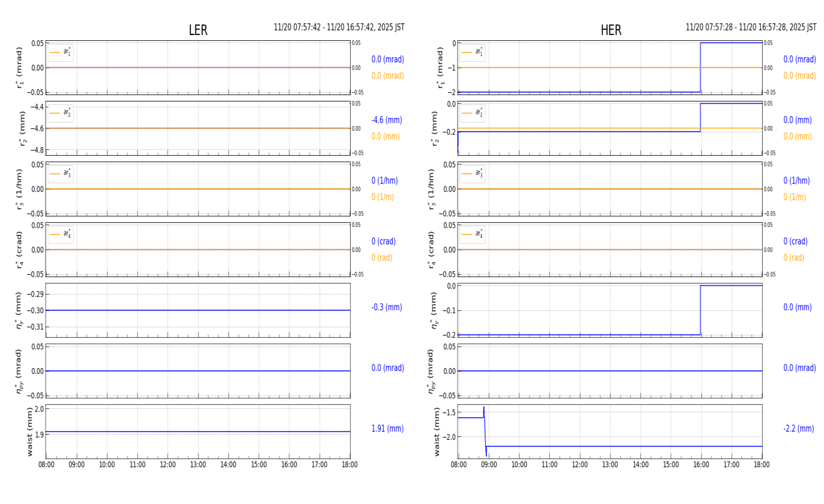Click the HER panel title

pyautogui.click(x=611, y=30)
